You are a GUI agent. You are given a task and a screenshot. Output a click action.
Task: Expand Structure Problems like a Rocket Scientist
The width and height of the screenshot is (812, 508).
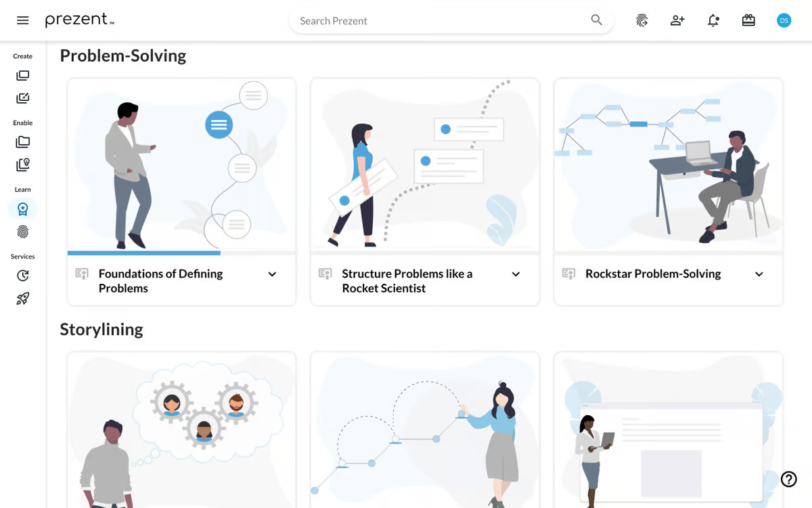516,274
